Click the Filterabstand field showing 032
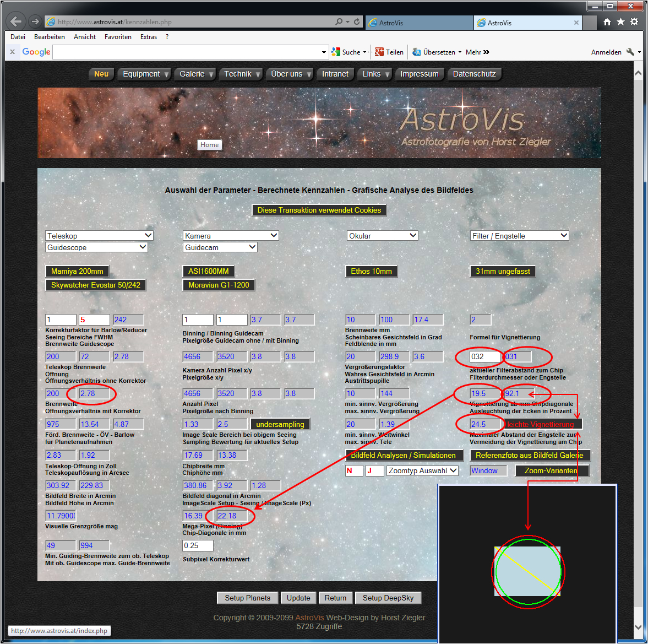 tap(485, 356)
